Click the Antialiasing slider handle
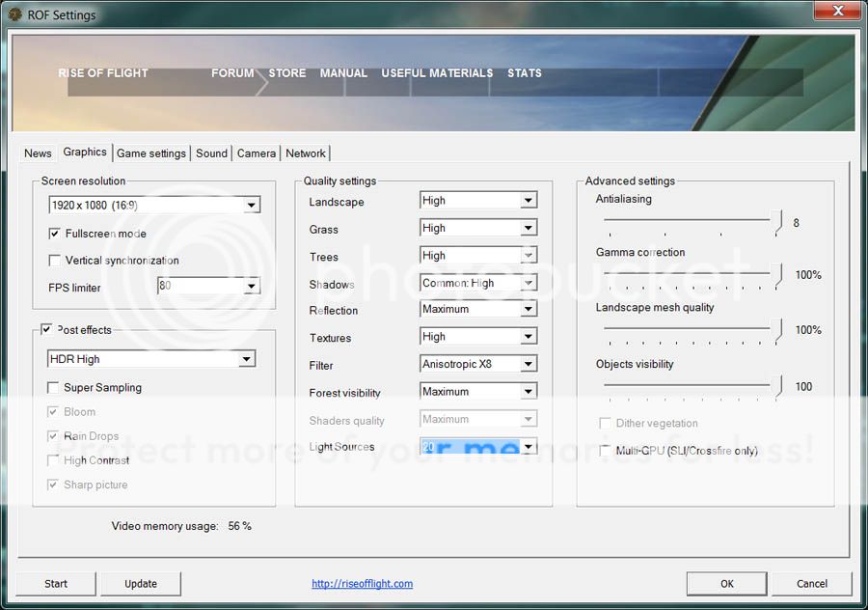Image resolution: width=868 pixels, height=610 pixels. point(778,223)
